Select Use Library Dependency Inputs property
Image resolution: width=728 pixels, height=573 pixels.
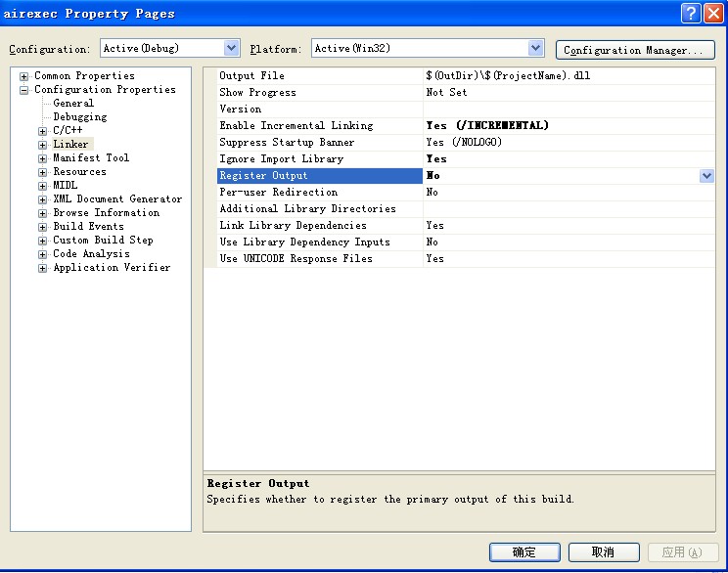point(320,242)
